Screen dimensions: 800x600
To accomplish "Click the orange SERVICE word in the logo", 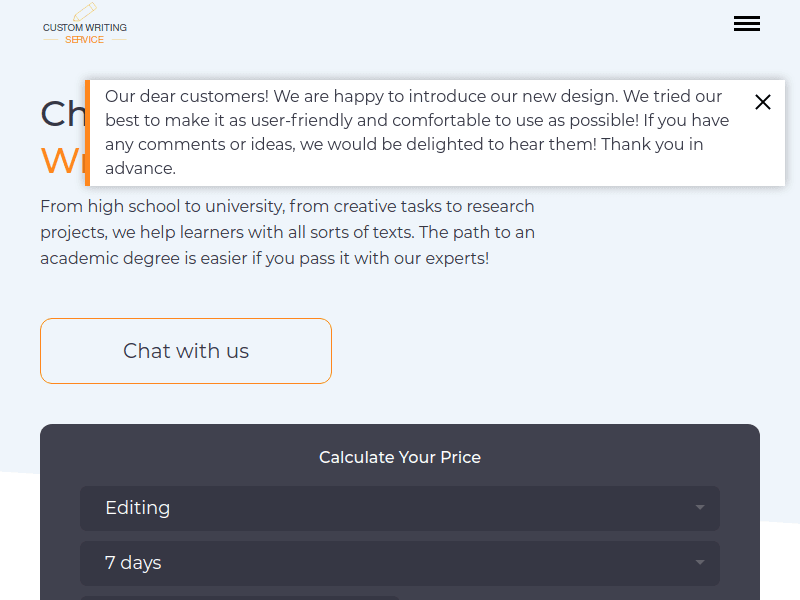I will 85,40.
